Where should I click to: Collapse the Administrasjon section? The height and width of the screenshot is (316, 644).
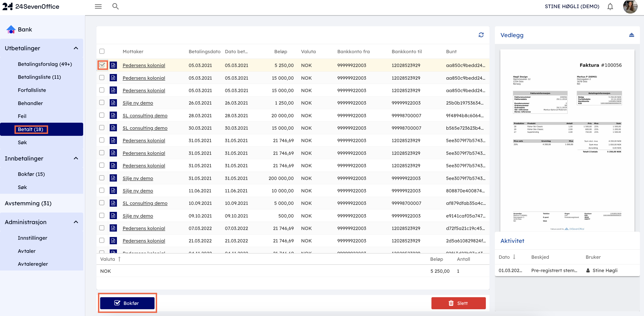[76, 222]
